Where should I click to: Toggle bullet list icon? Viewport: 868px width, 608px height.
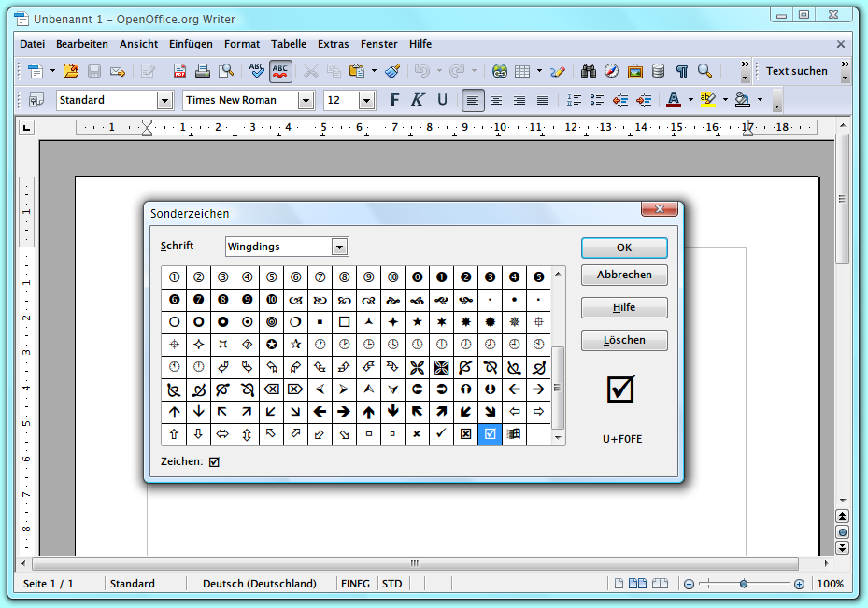(597, 100)
